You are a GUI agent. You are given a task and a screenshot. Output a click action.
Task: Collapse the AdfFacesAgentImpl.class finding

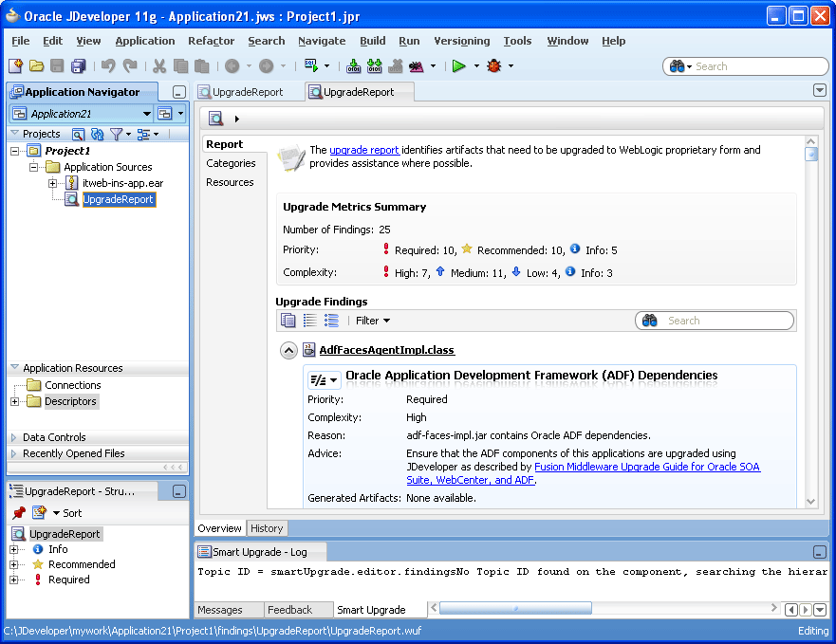pyautogui.click(x=288, y=350)
